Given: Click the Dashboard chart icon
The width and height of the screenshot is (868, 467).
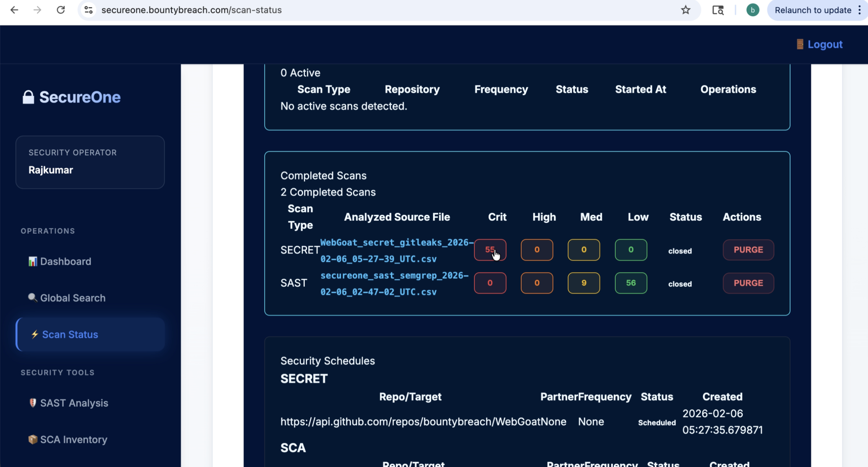Looking at the screenshot, I should pos(32,261).
